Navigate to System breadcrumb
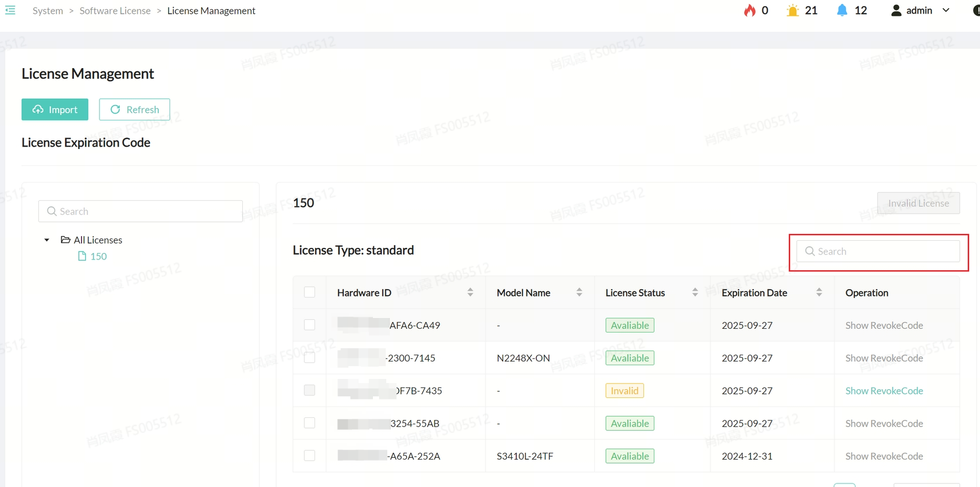Viewport: 980px width, 487px height. click(x=48, y=11)
